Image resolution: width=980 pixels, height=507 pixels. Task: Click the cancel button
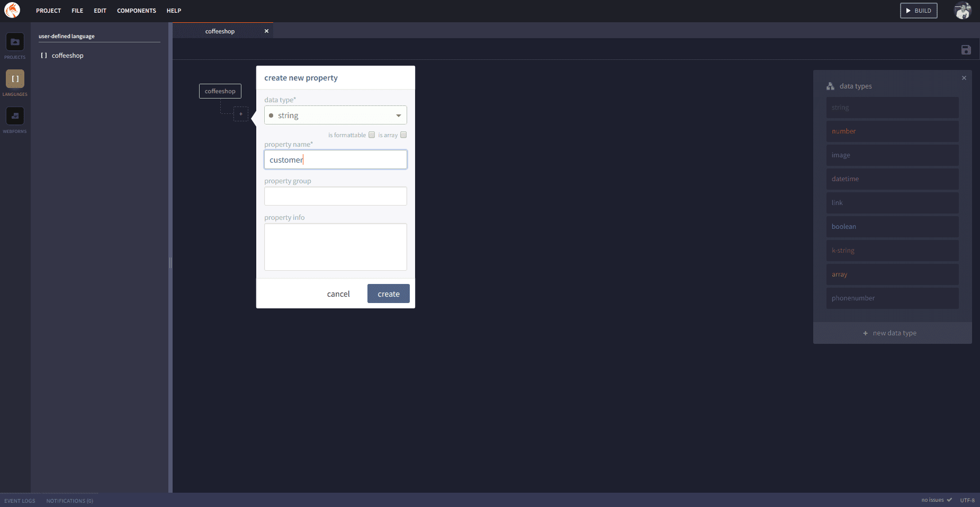(x=338, y=294)
